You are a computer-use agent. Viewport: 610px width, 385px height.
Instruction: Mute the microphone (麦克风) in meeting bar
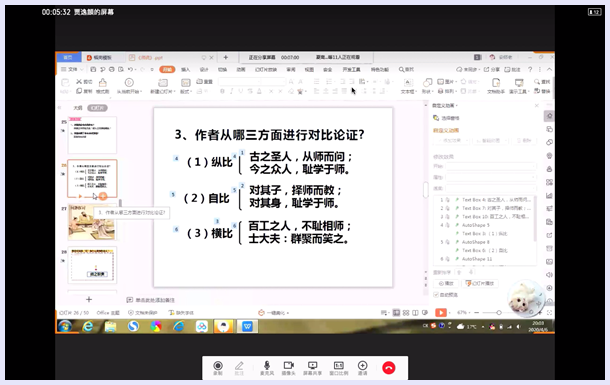[x=267, y=365]
